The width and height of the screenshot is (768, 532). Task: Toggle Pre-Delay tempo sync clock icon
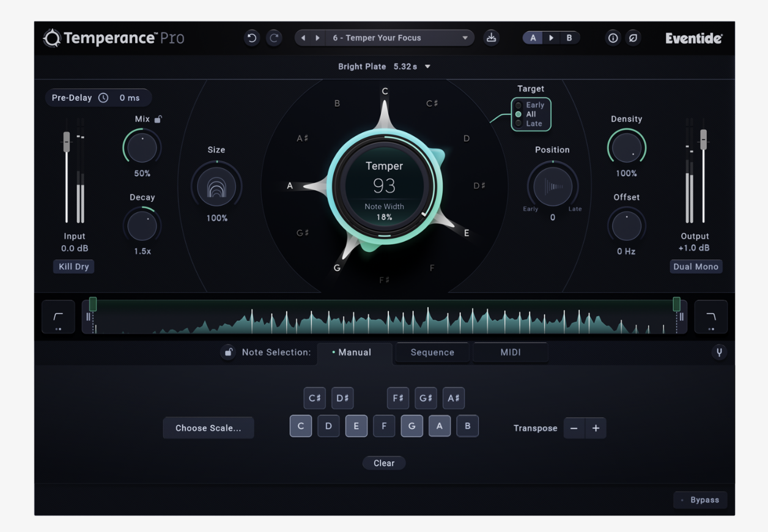(103, 98)
